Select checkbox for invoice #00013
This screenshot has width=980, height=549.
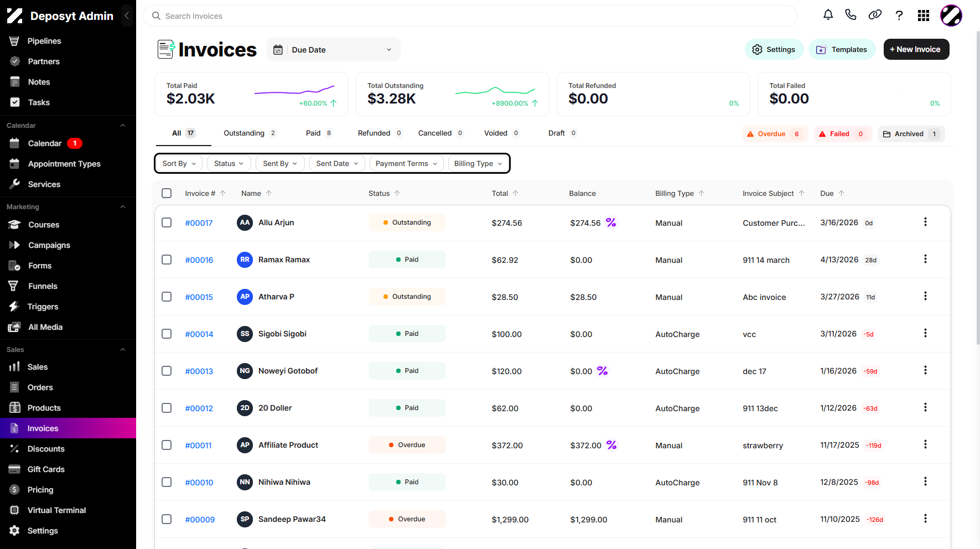tap(167, 371)
